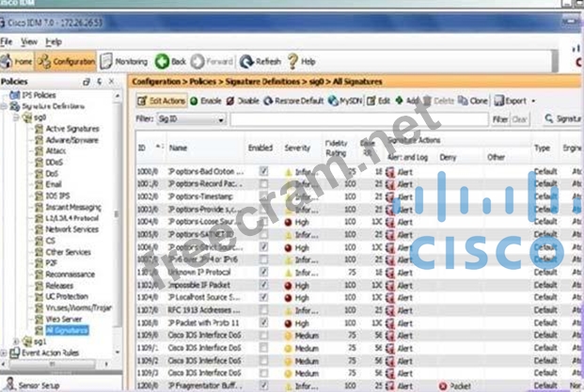The height and width of the screenshot is (392, 584).
Task: Click the Edit Actions button
Action: pos(163,100)
